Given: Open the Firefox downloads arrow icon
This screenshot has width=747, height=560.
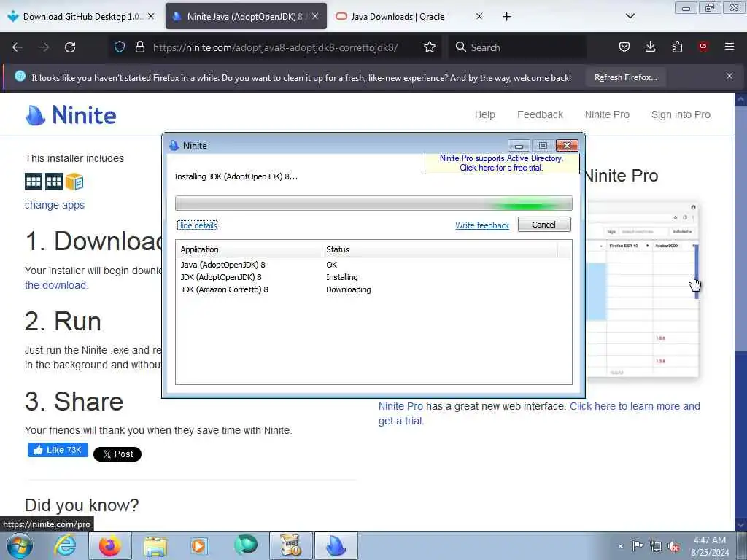Looking at the screenshot, I should click(x=650, y=47).
